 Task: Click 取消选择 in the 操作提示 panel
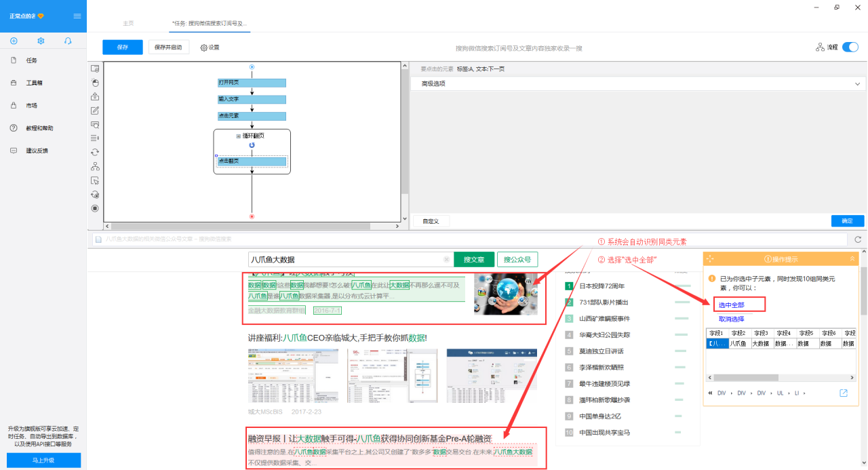(732, 319)
